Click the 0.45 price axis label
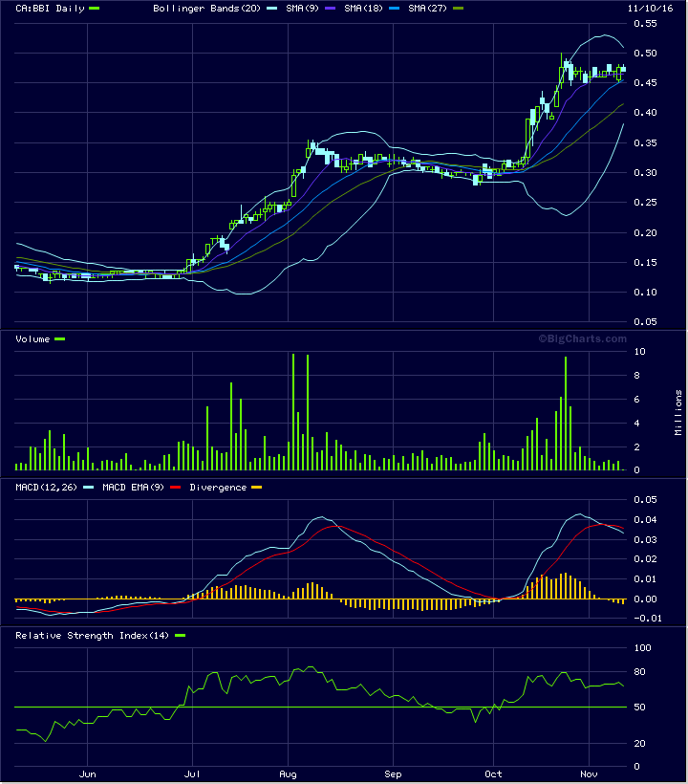688x784 pixels. coord(645,83)
